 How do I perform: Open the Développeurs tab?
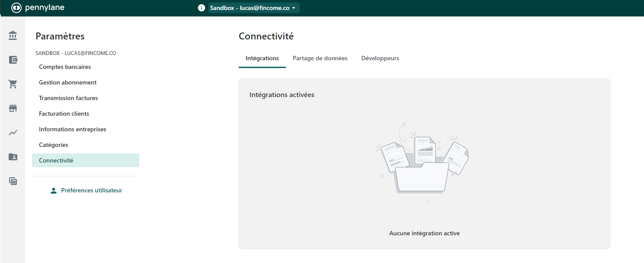[x=380, y=58]
